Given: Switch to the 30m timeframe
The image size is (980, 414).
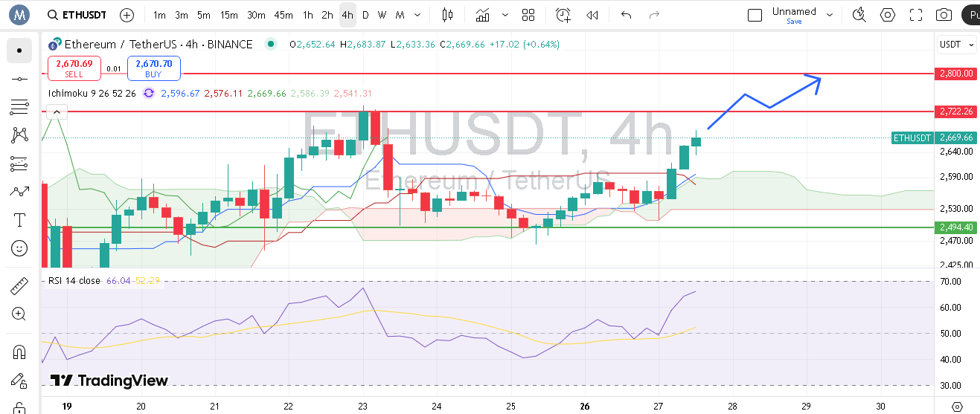Looking at the screenshot, I should pyautogui.click(x=256, y=15).
